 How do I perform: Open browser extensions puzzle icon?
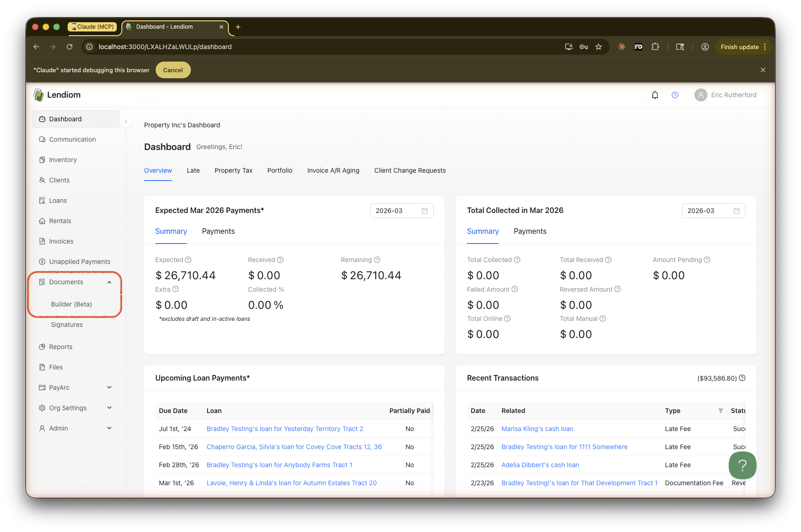pos(655,47)
